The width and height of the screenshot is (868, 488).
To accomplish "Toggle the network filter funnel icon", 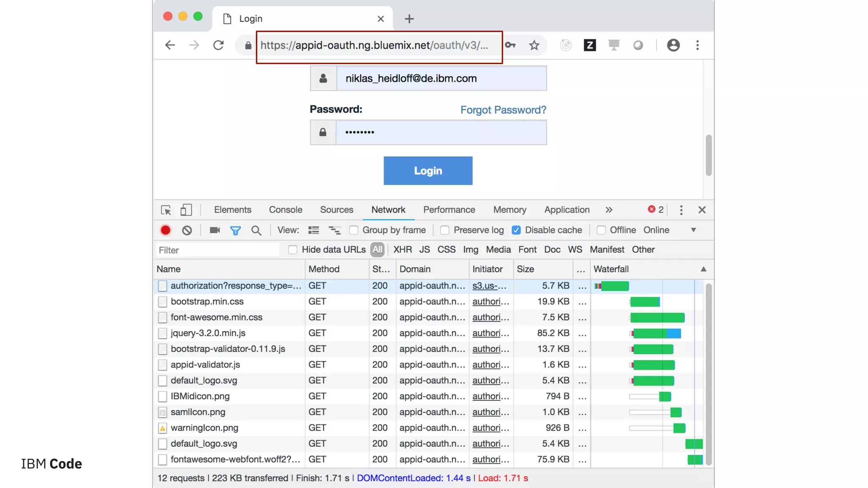I will point(235,230).
